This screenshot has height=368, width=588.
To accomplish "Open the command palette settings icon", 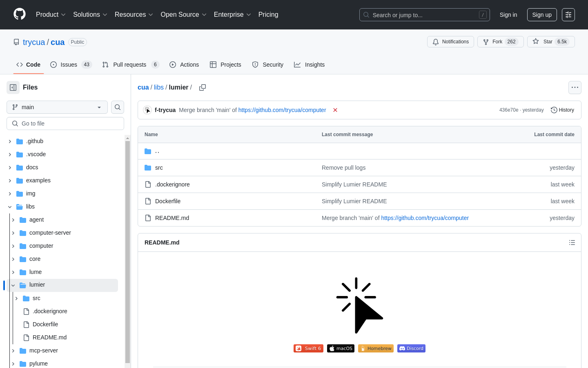I will click(x=568, y=15).
